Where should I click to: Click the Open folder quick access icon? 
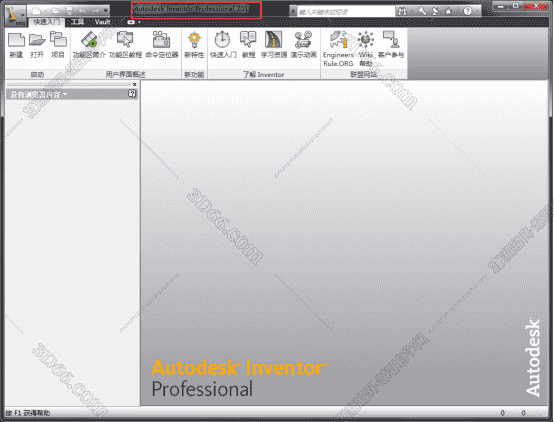pos(55,11)
